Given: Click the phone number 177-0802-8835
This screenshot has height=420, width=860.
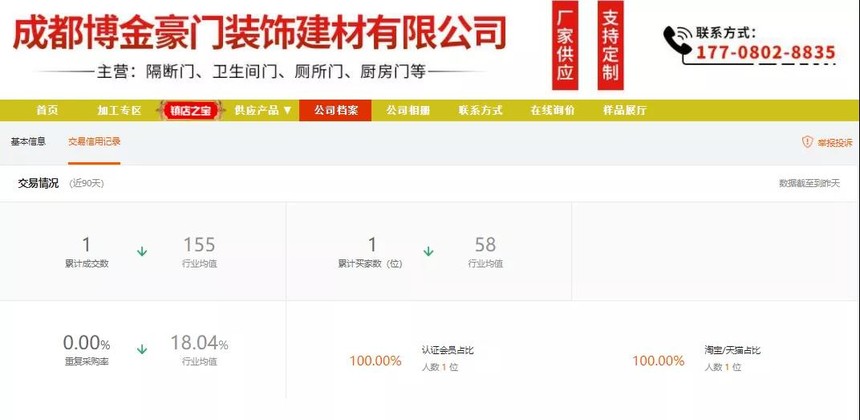Looking at the screenshot, I should (x=766, y=53).
